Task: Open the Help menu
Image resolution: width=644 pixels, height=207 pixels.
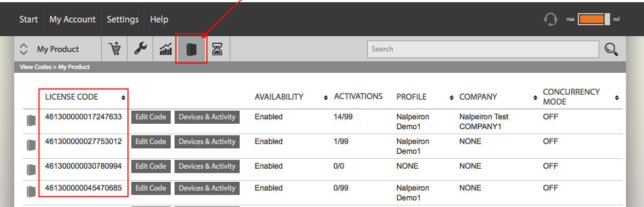Action: pos(159,19)
